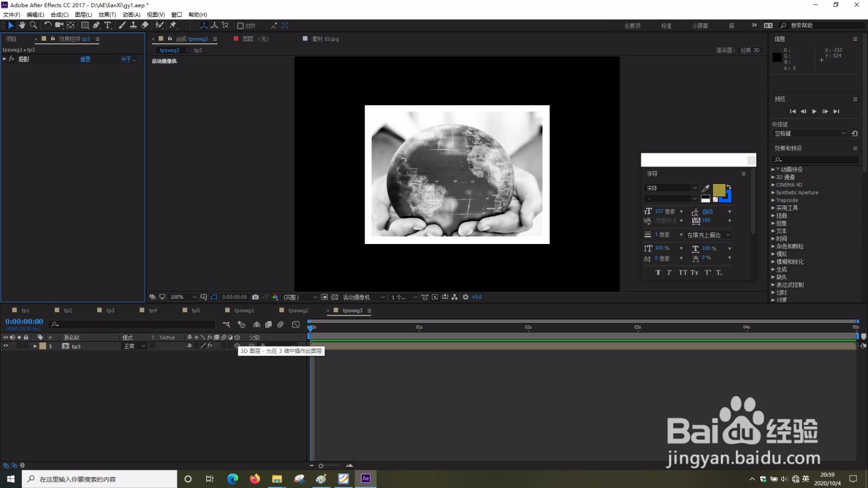The height and width of the screenshot is (488, 868).
Task: Select the Eraser tool
Action: point(145,25)
